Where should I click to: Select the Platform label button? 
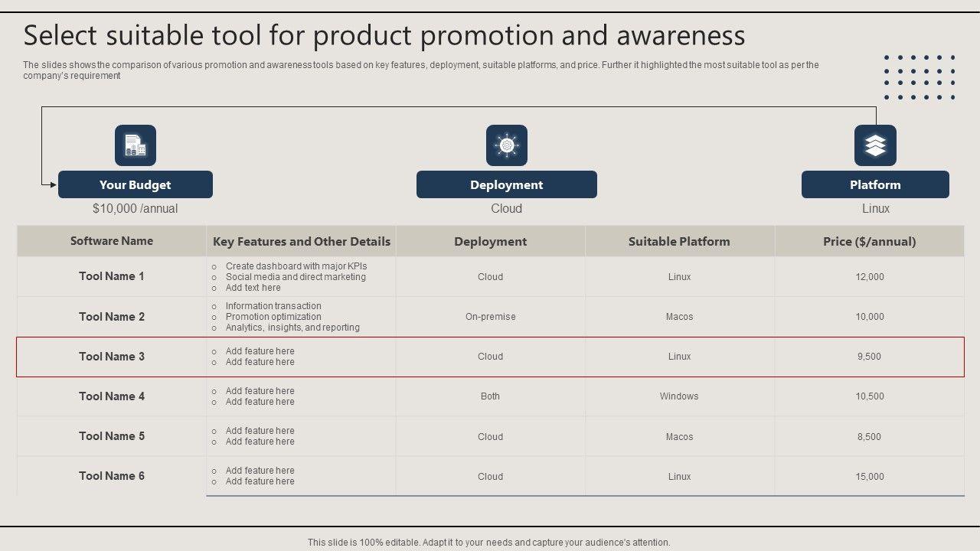[x=875, y=184]
